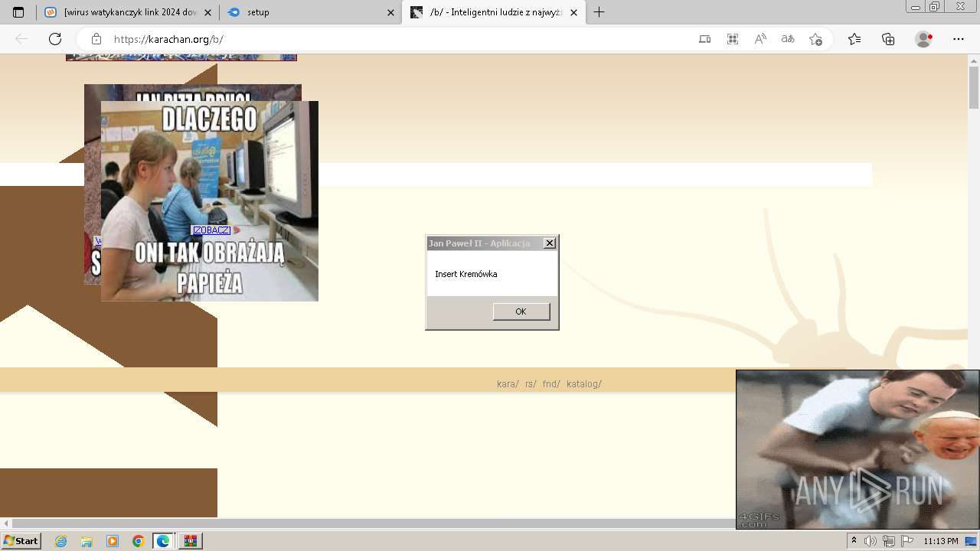Open the Windows Start menu
This screenshot has width=980, height=551.
coord(21,541)
